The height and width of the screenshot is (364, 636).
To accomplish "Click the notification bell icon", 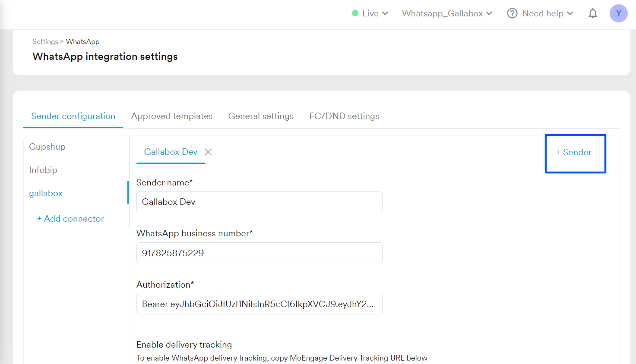I will pyautogui.click(x=592, y=14).
